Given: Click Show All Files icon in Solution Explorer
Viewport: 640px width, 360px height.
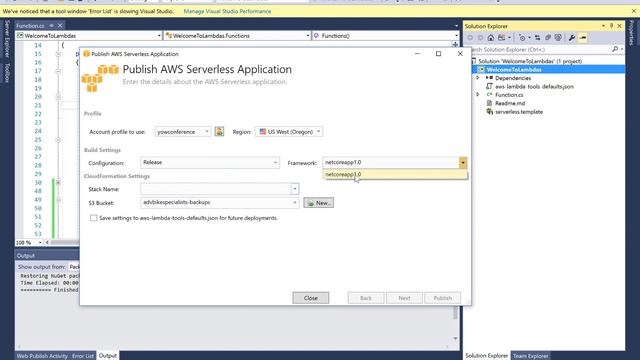Looking at the screenshot, I should pos(558,38).
